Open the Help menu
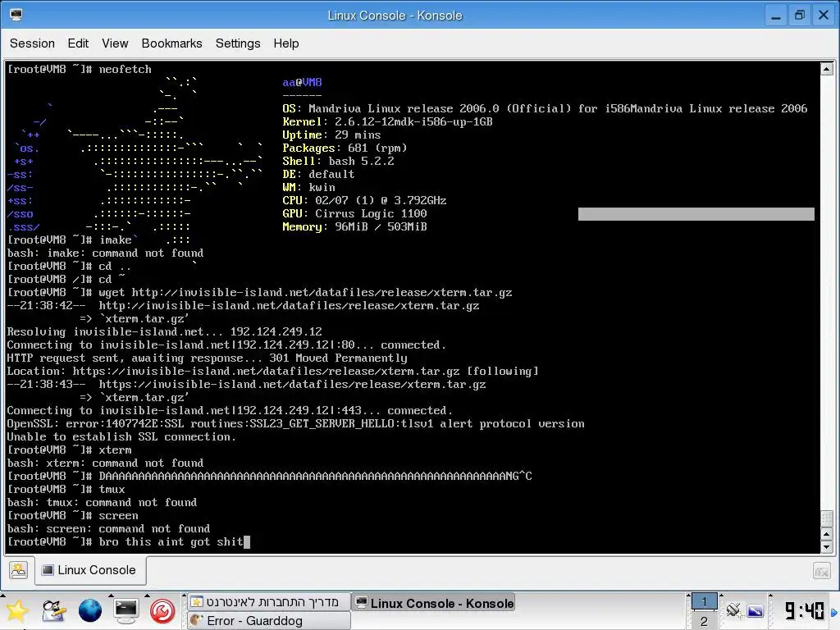Screen dimensions: 840x630 [x=286, y=43]
